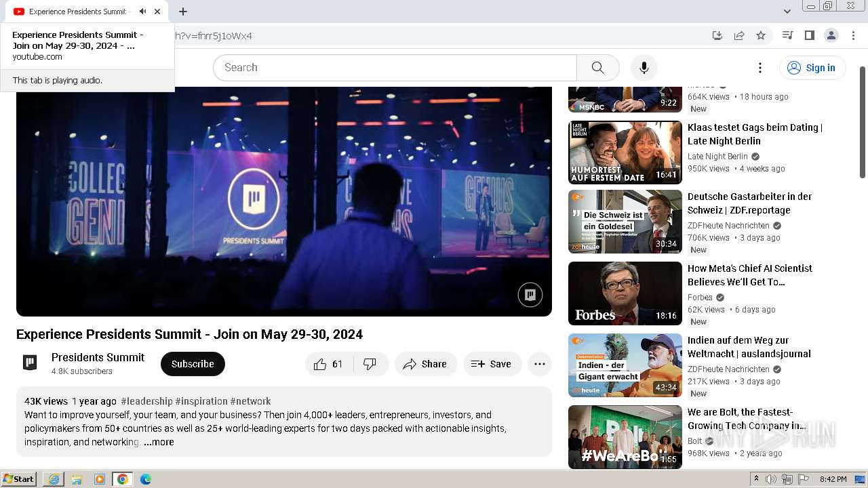Click the page vertical scrollbar

click(x=863, y=122)
